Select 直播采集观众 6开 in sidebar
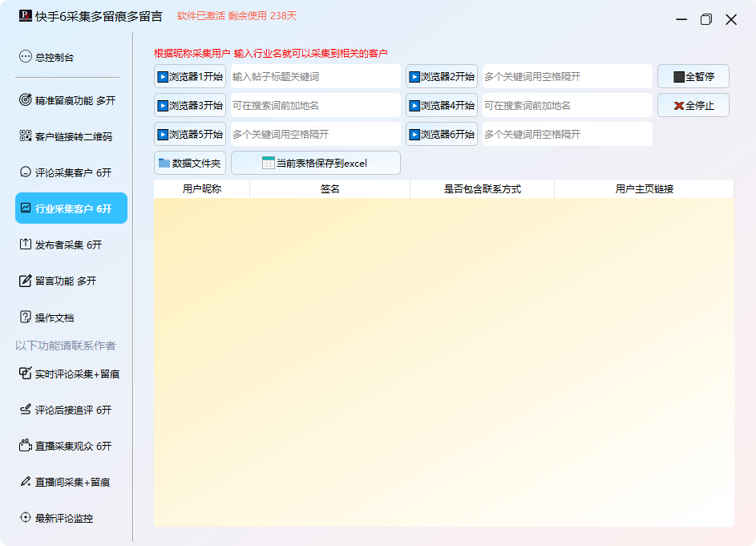Image resolution: width=756 pixels, height=546 pixels. pos(71,446)
